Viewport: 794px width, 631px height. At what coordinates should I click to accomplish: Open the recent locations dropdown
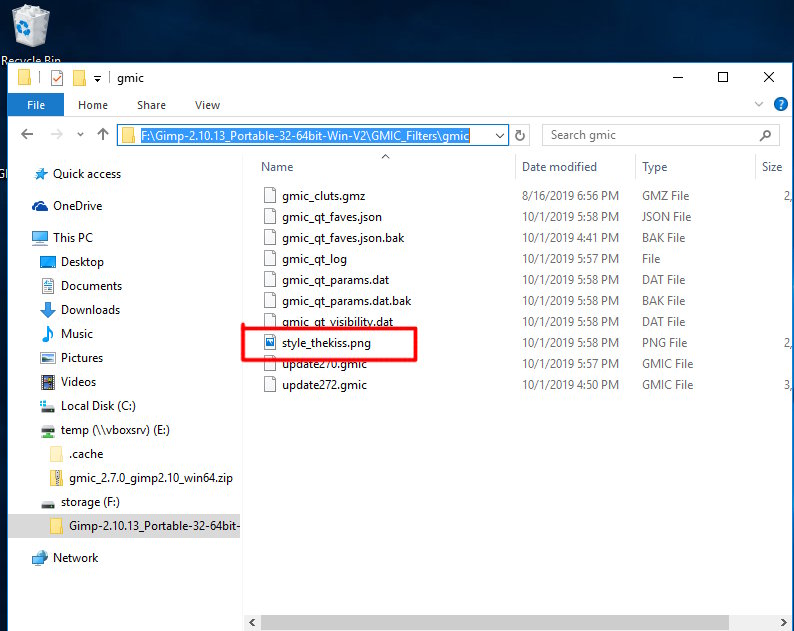click(80, 135)
